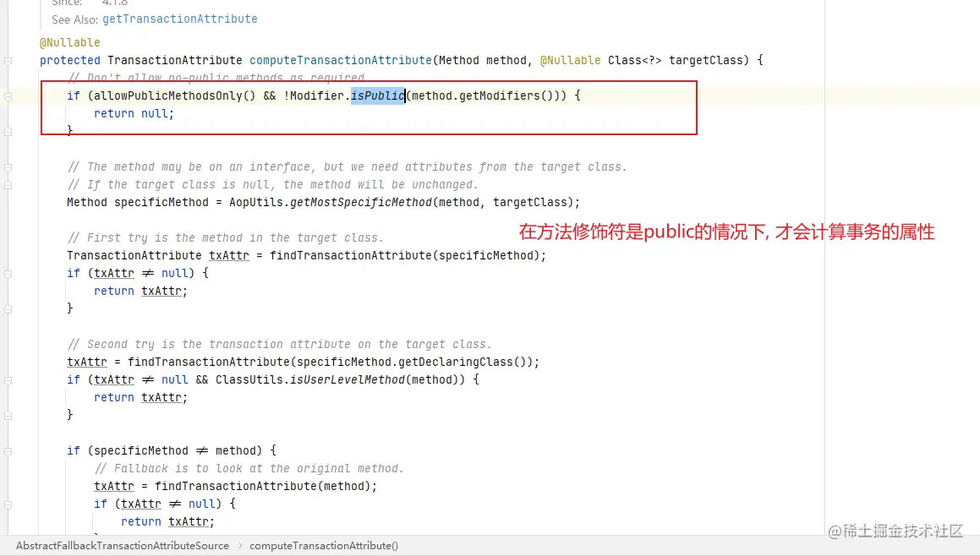
Task: Click the Modifier class reference
Action: coord(317,95)
